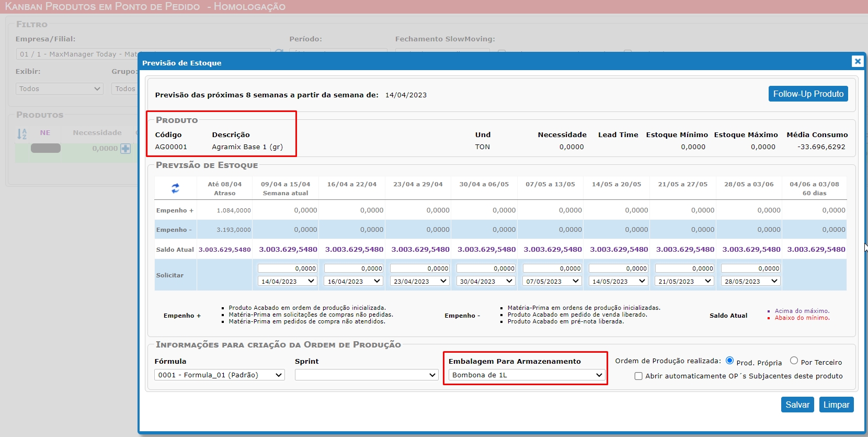
Task: Click the Solicitar quantity field for 30/04 a 06/05
Action: [x=486, y=268]
